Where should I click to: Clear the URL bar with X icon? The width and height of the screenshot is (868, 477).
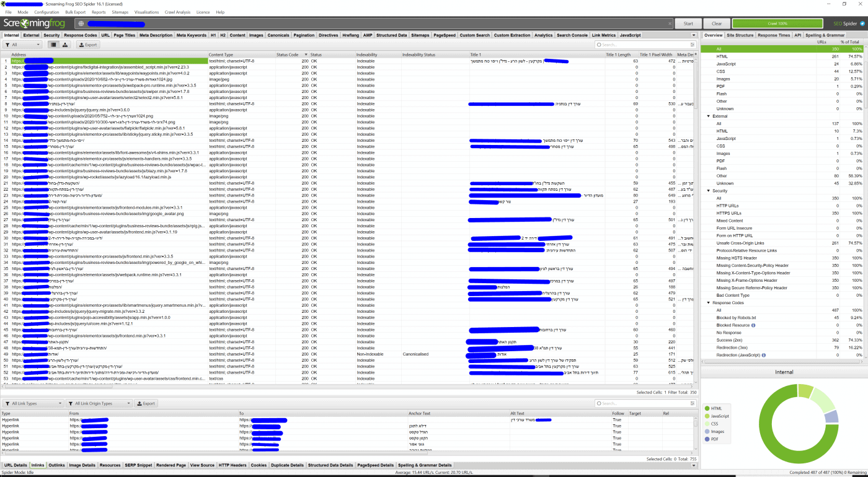pyautogui.click(x=669, y=24)
